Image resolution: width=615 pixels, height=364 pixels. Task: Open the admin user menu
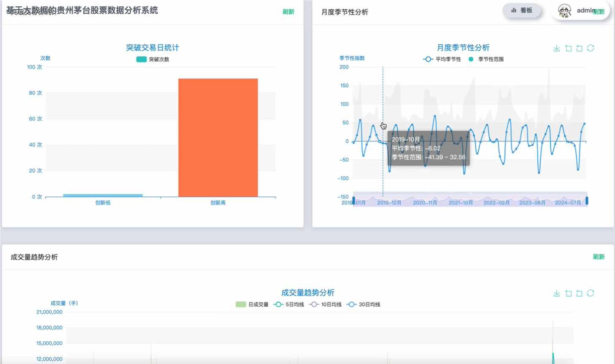click(581, 11)
